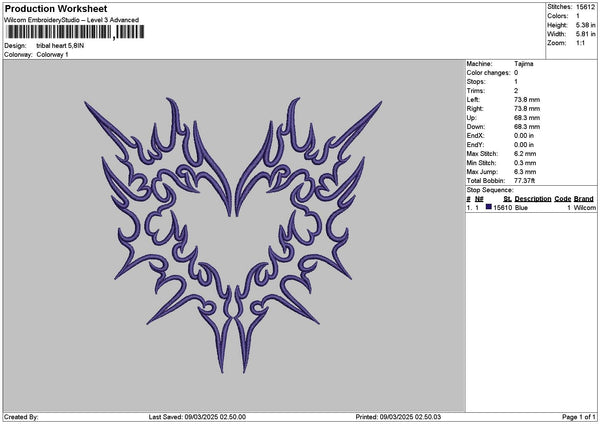Click the Production Worksheet title
This screenshot has width=600, height=424.
56,9
